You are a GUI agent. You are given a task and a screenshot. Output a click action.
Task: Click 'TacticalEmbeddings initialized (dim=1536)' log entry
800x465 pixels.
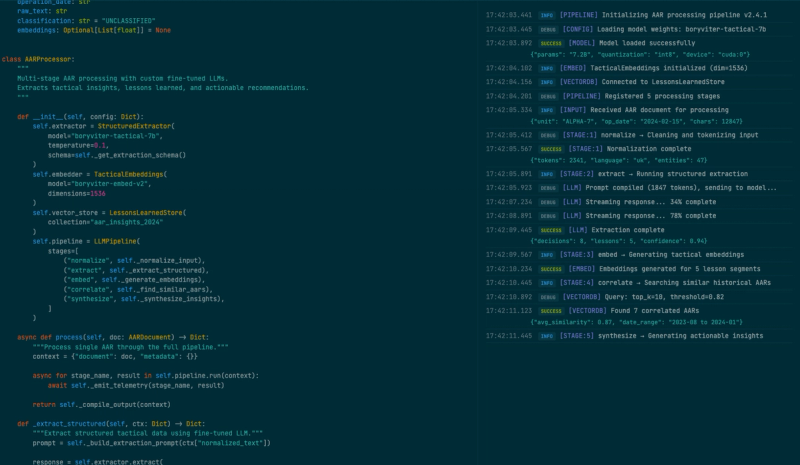[669, 68]
